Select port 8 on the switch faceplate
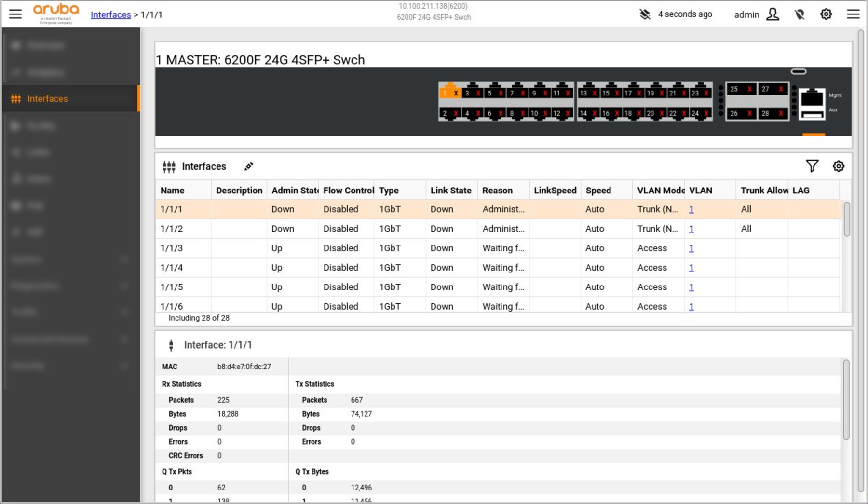 (x=516, y=114)
